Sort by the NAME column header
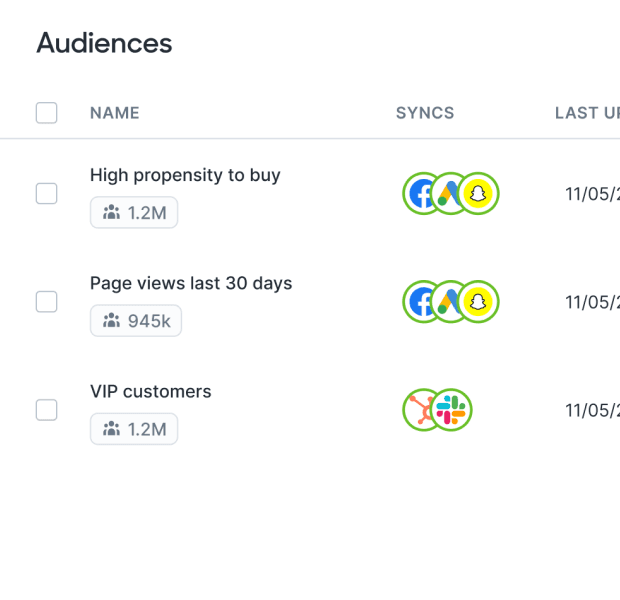 [x=115, y=113]
